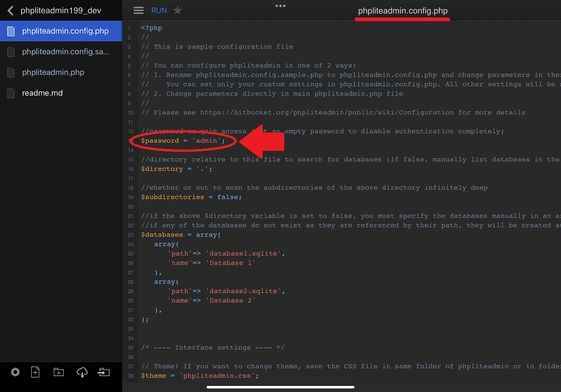Open phpliteadmin.config.php in the sidebar
561x392 pixels.
click(x=61, y=31)
